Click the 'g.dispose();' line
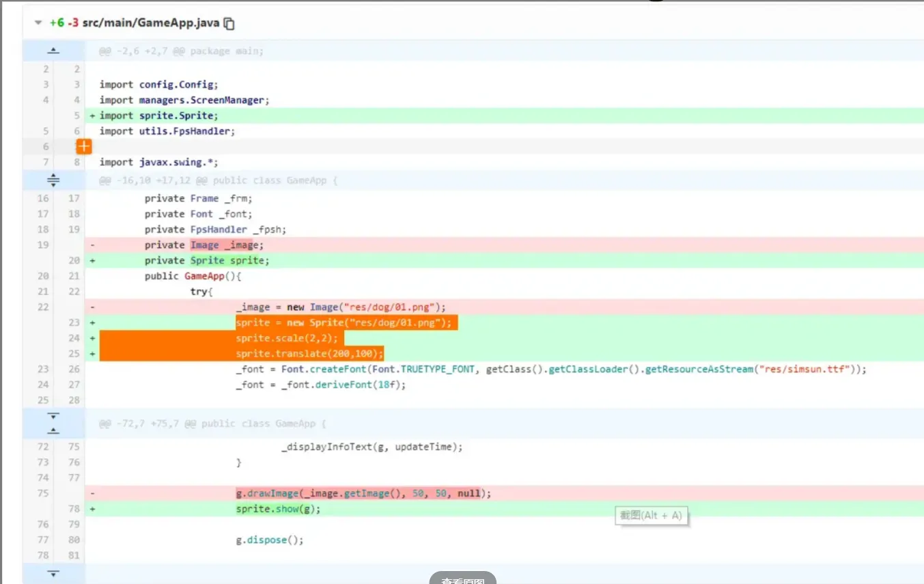924x584 pixels. pyautogui.click(x=270, y=540)
